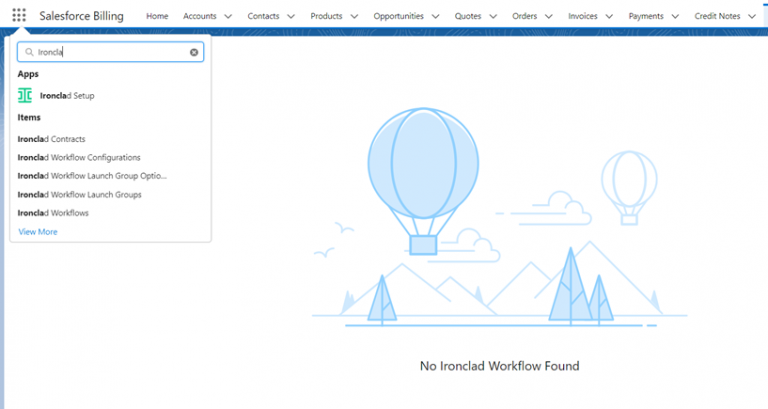Click into the app search input field
Viewport: 768px width, 409px height.
coord(110,52)
